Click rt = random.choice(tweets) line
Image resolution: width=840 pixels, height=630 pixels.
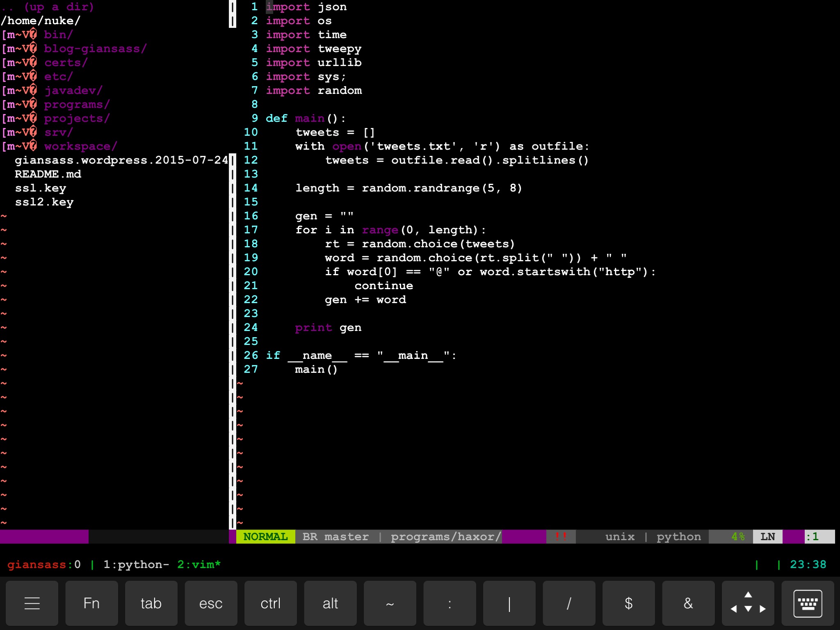coord(420,244)
